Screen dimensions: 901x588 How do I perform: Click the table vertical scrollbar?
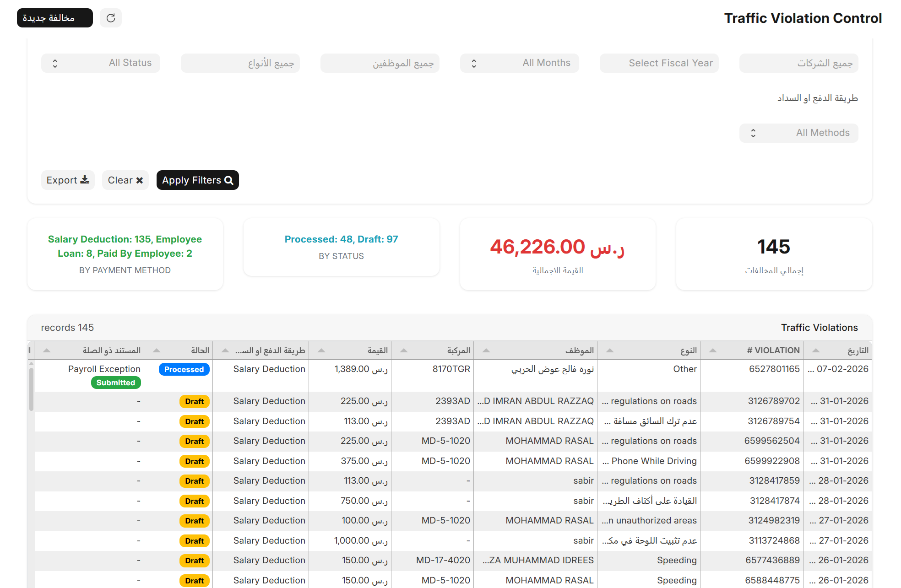pos(31,389)
